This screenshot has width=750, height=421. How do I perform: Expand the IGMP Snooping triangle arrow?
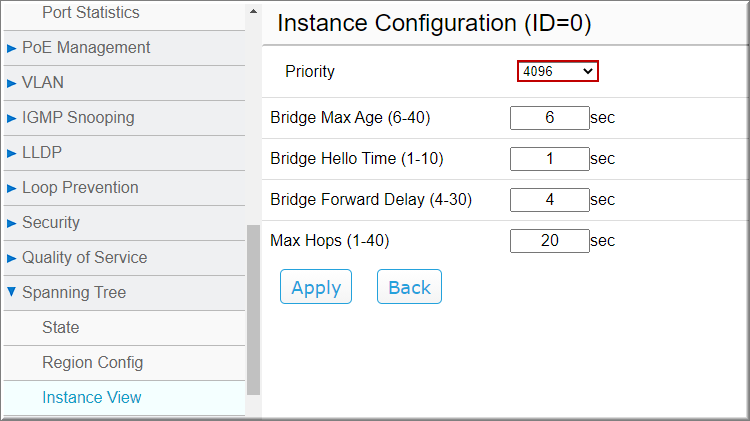pos(12,118)
